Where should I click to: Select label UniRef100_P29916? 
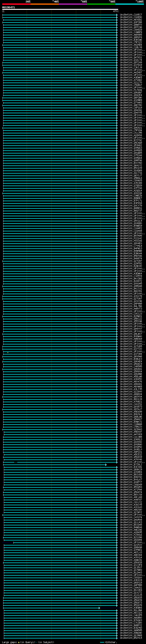131,535
